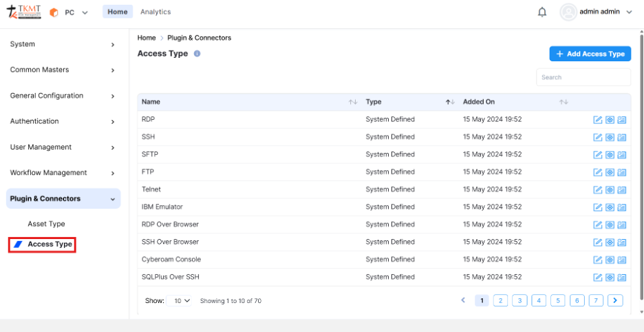Click the ID card icon for SFTP
Screen dimensions: 644x332
622,155
